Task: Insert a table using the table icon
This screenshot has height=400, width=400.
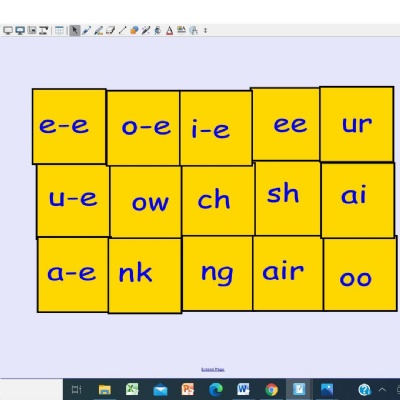Action: pos(59,30)
